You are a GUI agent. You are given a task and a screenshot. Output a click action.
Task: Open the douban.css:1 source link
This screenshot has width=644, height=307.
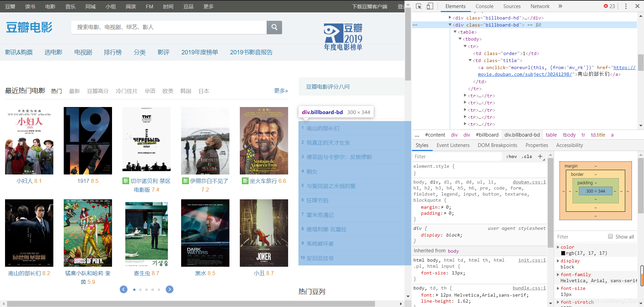point(529,182)
